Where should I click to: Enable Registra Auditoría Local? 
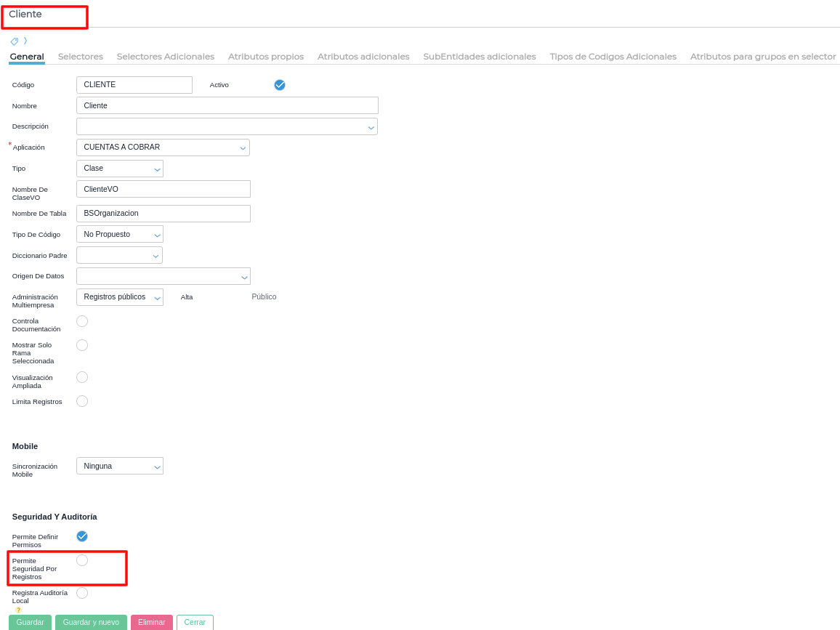tap(82, 593)
